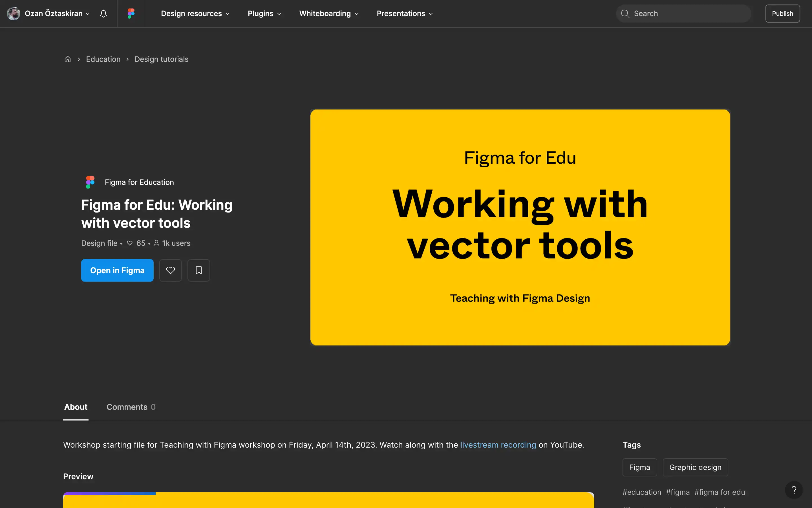
Task: Click the 'Design file' label
Action: (99, 243)
